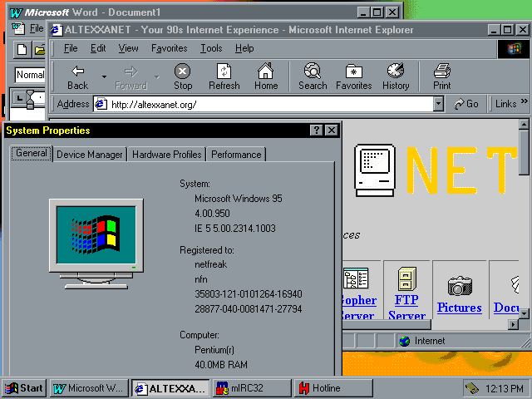Expand the Forward button history dropdown

pos(157,76)
